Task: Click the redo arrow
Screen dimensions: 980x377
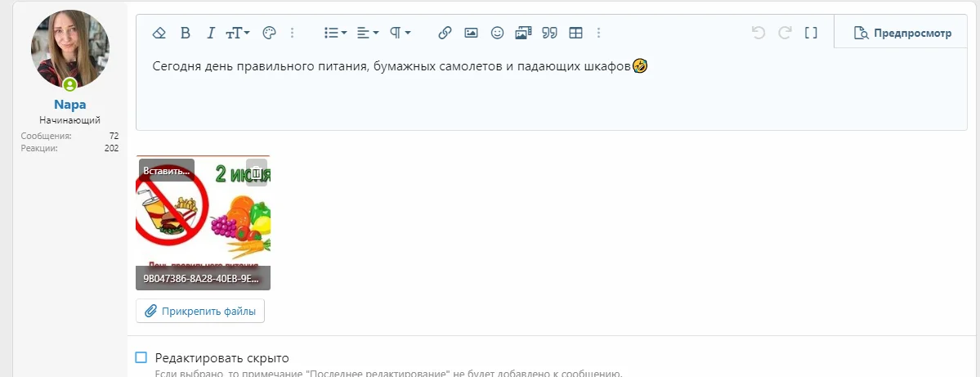Action: 785,34
